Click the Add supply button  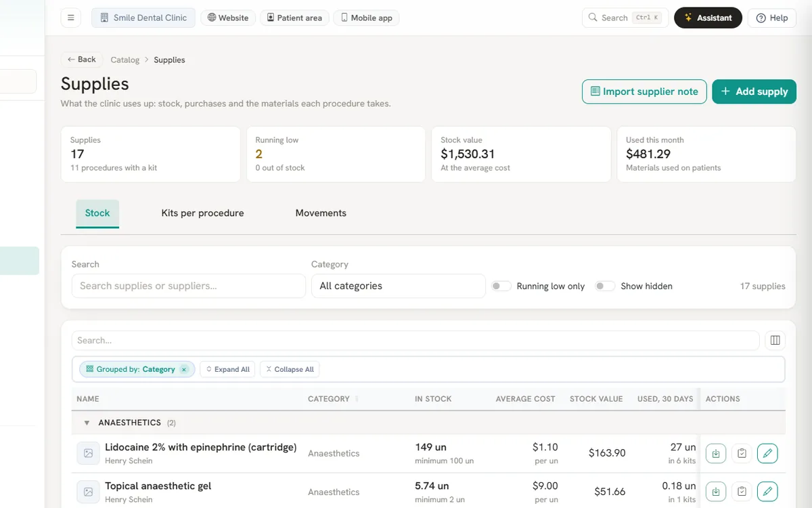point(754,91)
